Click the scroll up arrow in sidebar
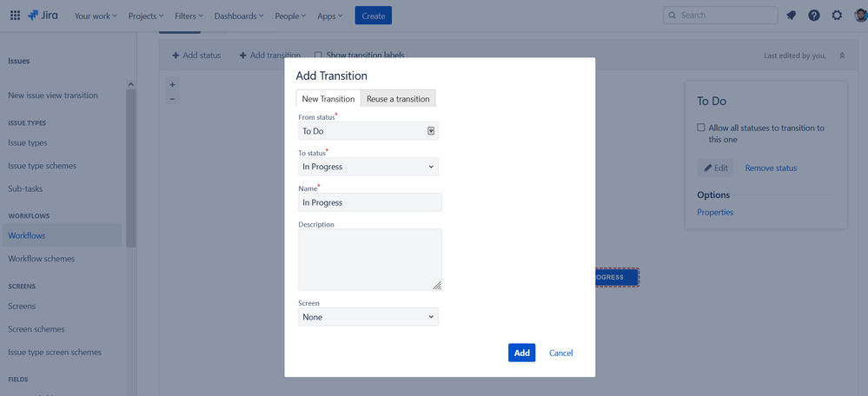The width and height of the screenshot is (868, 396). click(x=130, y=84)
